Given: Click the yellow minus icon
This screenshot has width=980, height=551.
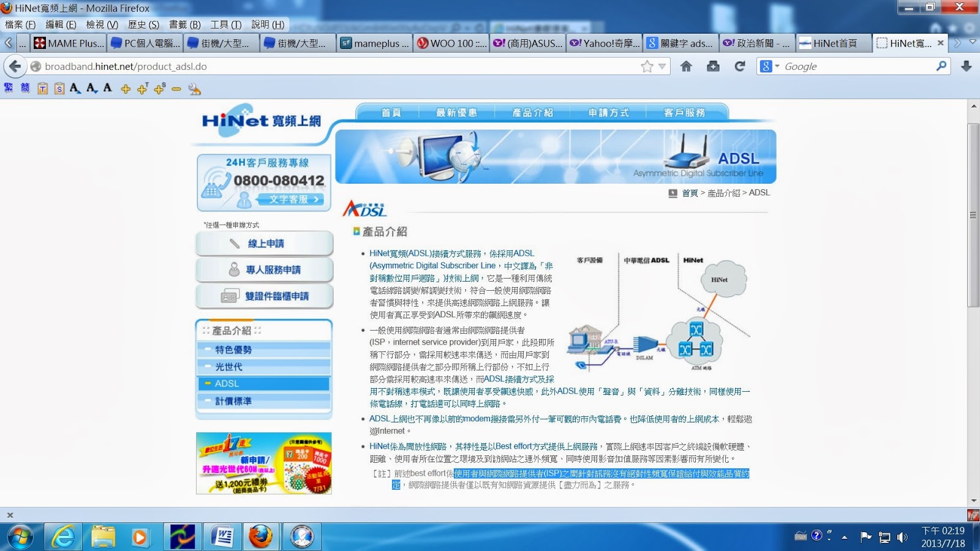Looking at the screenshot, I should 176,89.
